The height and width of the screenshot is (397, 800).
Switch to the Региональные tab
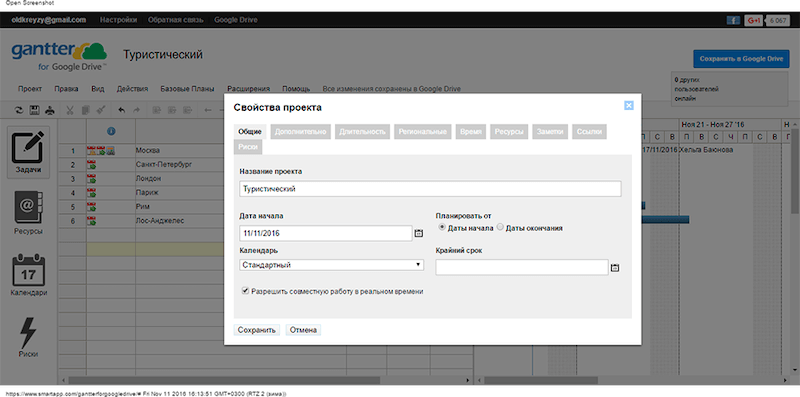tap(423, 132)
